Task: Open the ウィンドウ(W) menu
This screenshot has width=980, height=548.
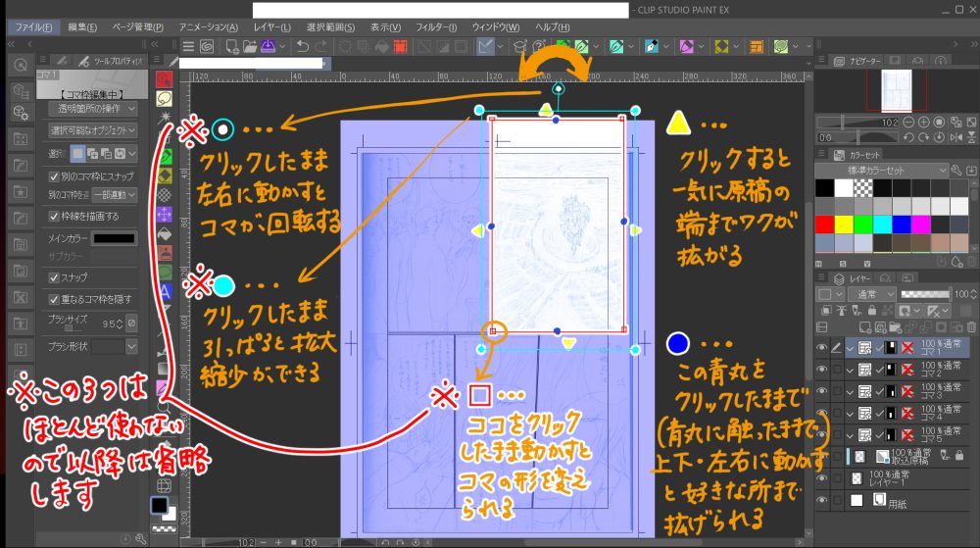Action: (x=496, y=26)
